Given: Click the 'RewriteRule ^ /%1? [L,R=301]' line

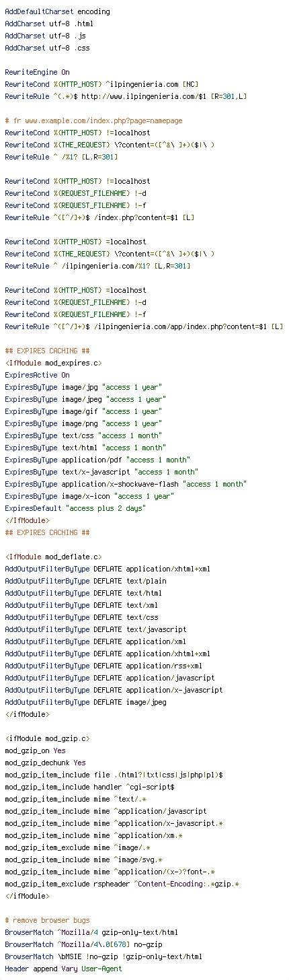Looking at the screenshot, I should click(61, 157).
